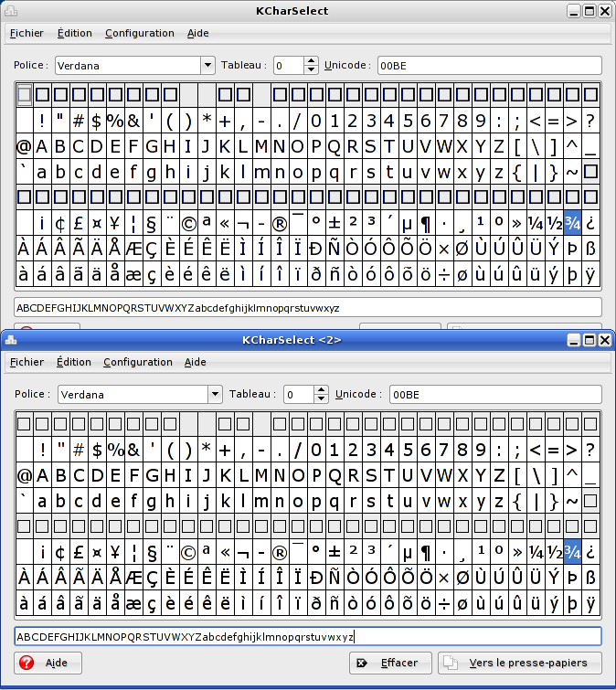The width and height of the screenshot is (616, 690).
Task: Select the © character in back window
Action: 188,223
